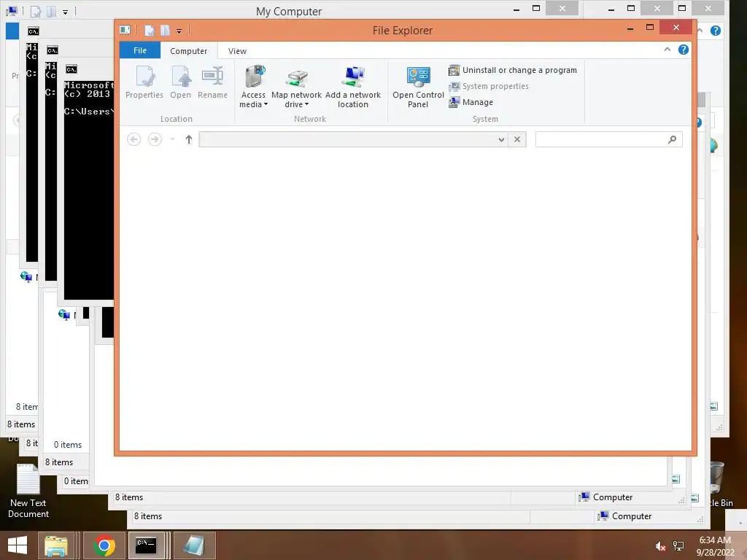Launch Chrome from the taskbar
The height and width of the screenshot is (560, 747).
click(x=104, y=545)
